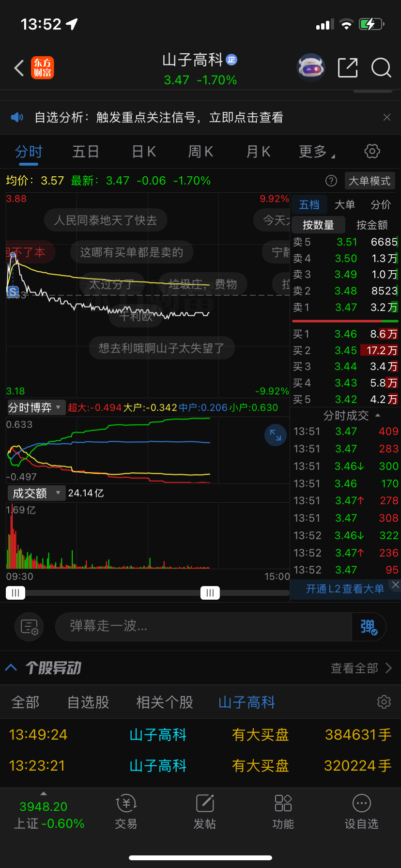Image resolution: width=401 pixels, height=868 pixels.
Task: Select the 大单 tab
Action: point(345,205)
